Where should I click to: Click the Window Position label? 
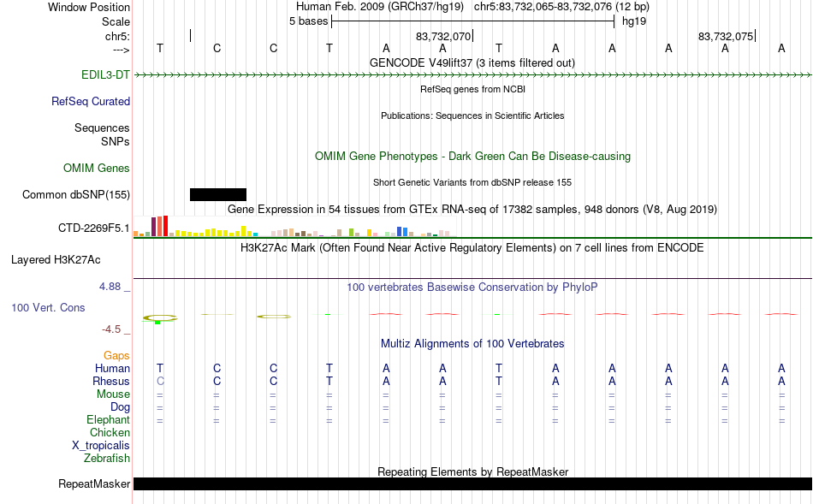coord(89,7)
